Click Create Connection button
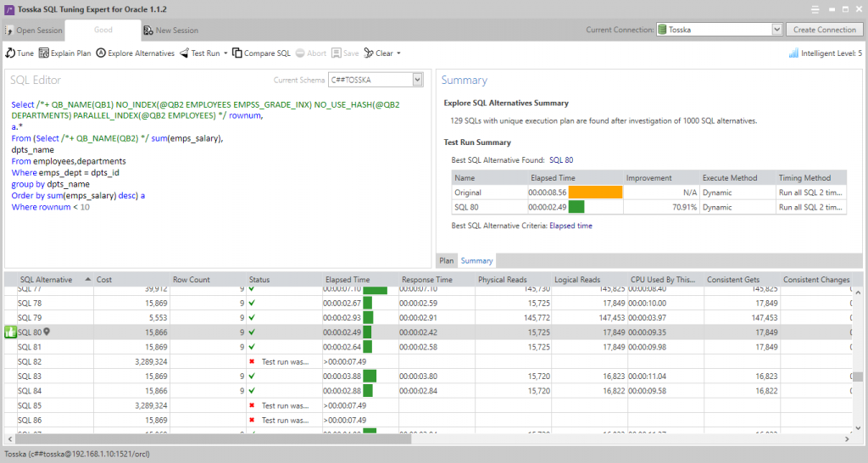868x463 pixels. [824, 30]
